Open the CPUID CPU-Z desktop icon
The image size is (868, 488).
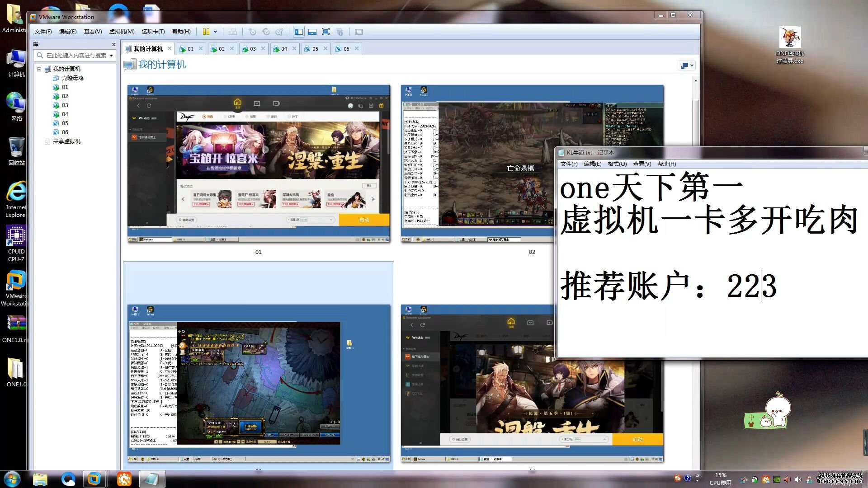(16, 244)
